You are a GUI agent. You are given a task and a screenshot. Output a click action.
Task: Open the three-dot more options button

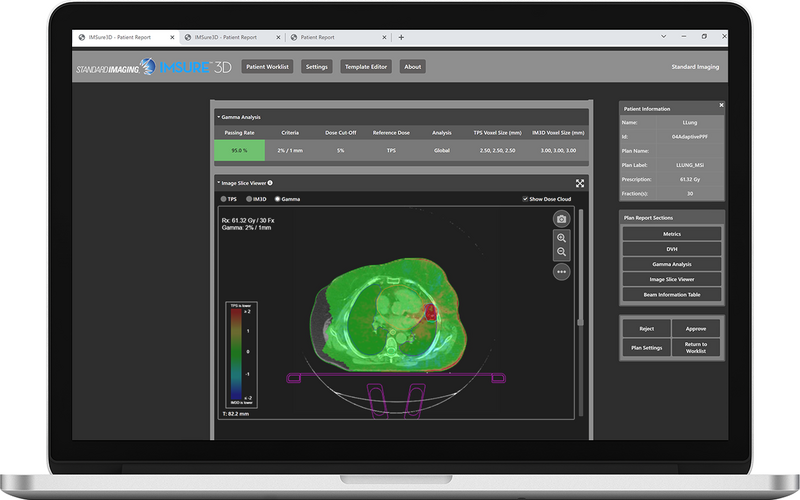point(561,271)
